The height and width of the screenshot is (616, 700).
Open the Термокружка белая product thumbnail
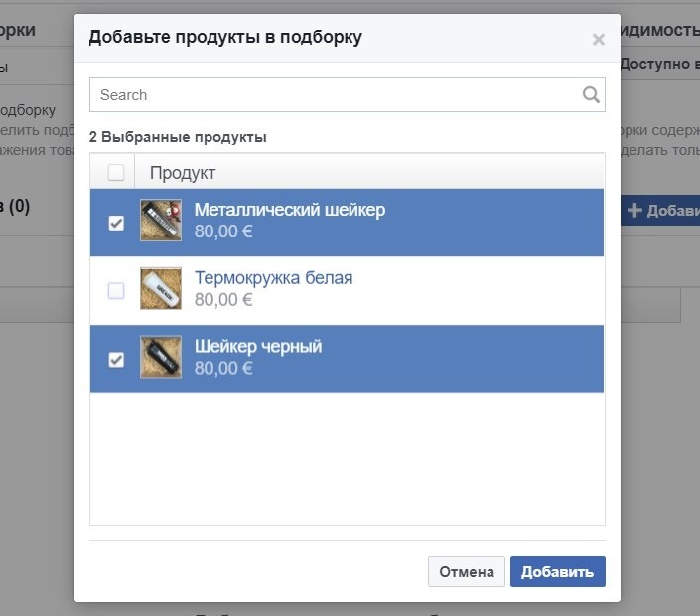(x=161, y=288)
